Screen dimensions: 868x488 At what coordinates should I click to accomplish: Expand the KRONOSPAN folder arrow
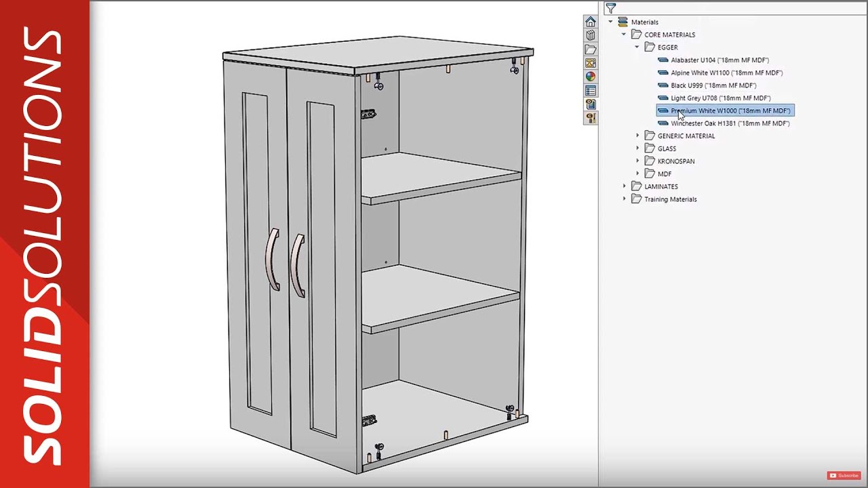coord(637,161)
